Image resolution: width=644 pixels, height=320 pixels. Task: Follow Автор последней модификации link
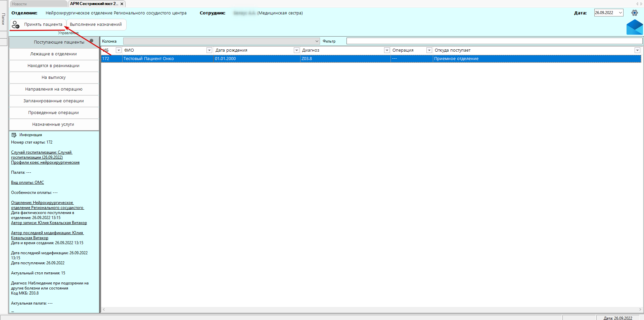coord(47,235)
